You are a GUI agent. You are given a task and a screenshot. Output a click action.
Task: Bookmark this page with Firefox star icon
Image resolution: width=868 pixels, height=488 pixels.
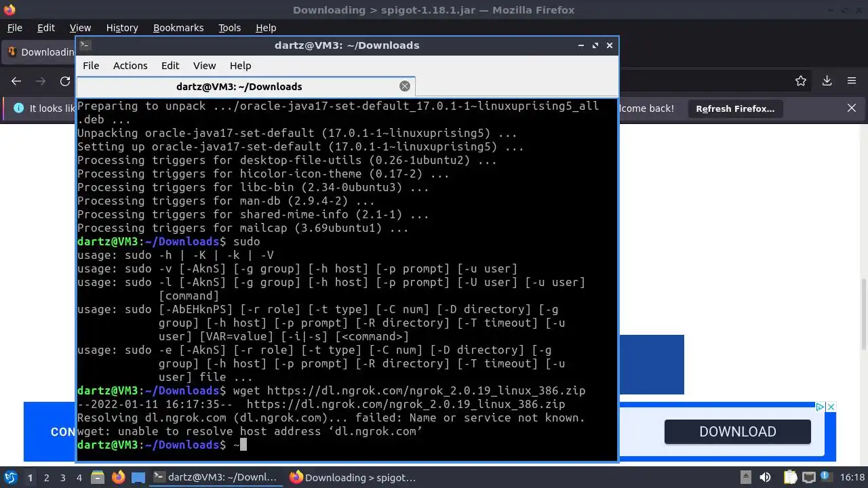801,81
